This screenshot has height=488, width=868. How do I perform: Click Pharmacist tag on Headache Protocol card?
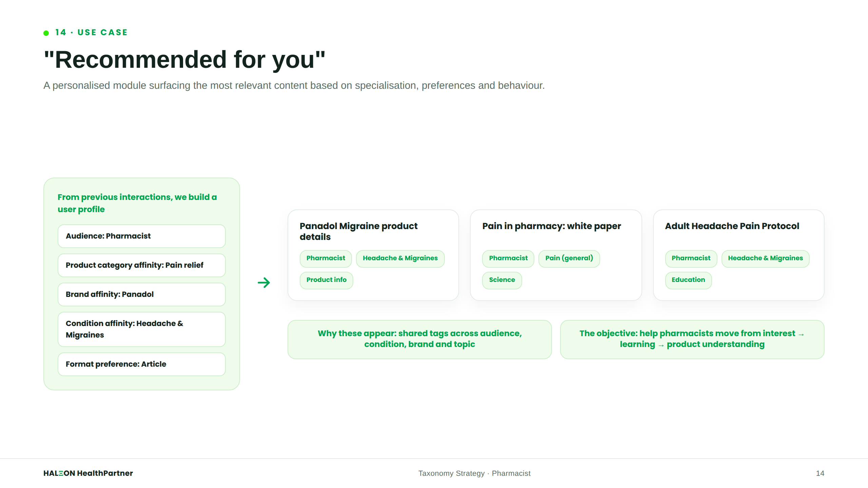click(691, 259)
